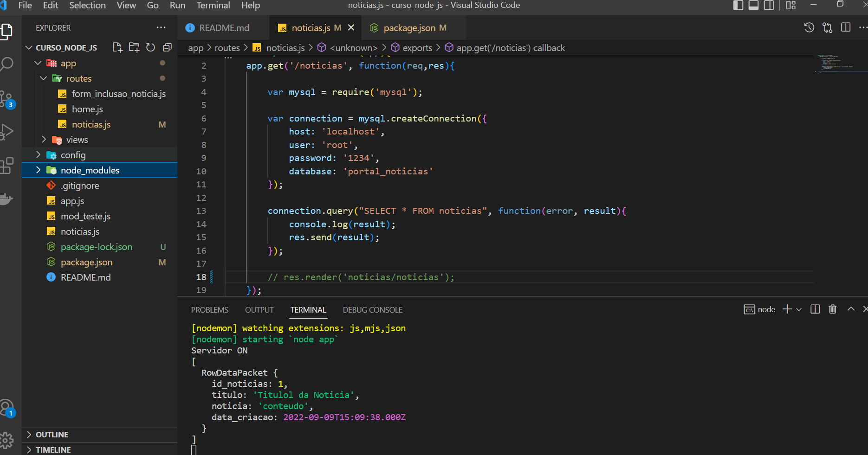Open the Selection menu
The width and height of the screenshot is (868, 455).
click(87, 5)
